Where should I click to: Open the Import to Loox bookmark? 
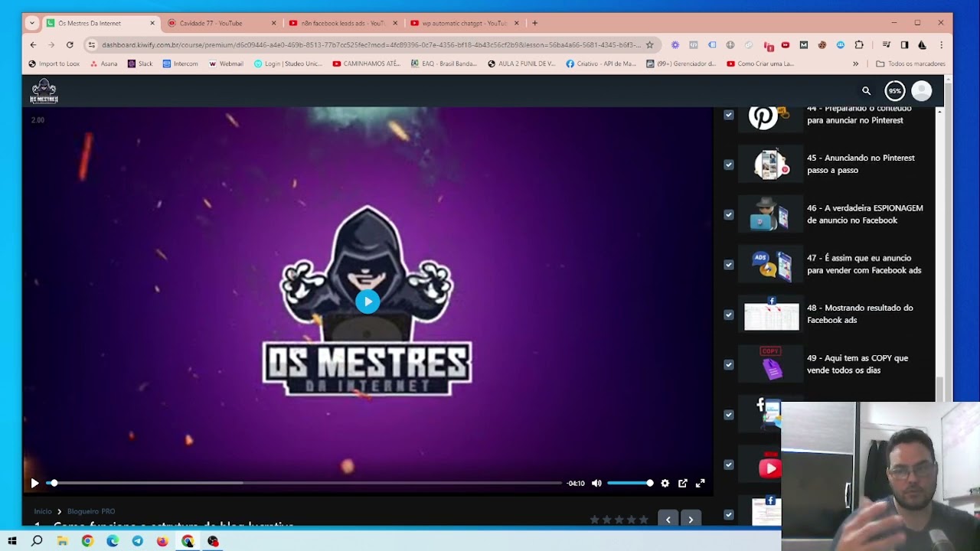[x=54, y=64]
